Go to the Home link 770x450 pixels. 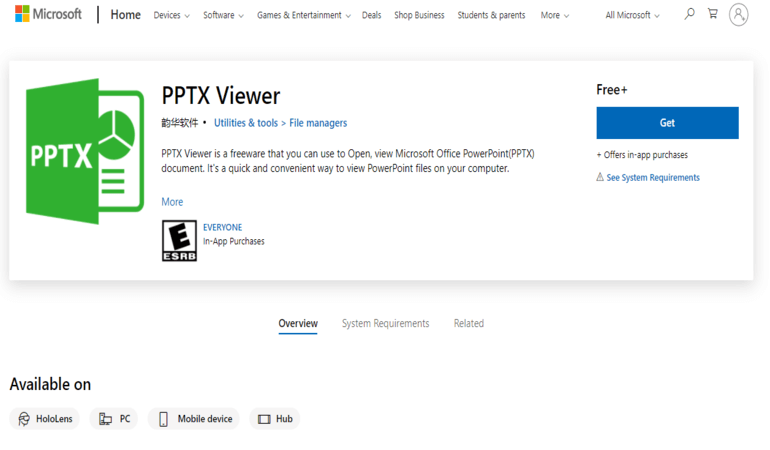pyautogui.click(x=125, y=15)
